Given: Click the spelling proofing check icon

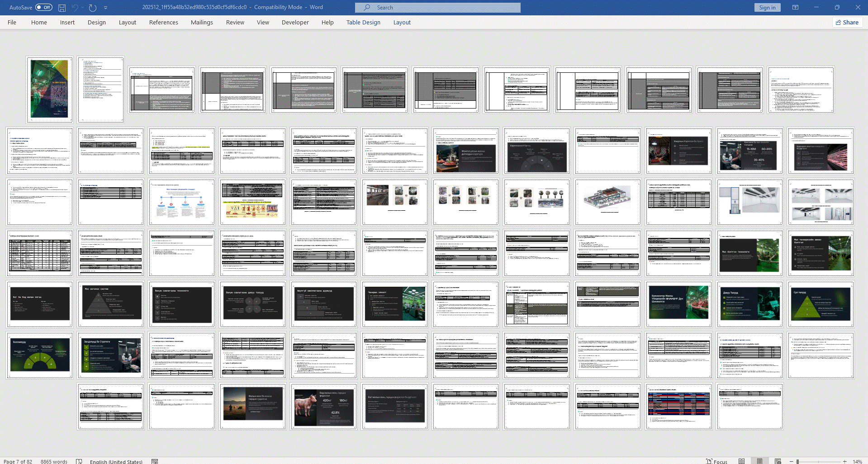Looking at the screenshot, I should 79,461.
